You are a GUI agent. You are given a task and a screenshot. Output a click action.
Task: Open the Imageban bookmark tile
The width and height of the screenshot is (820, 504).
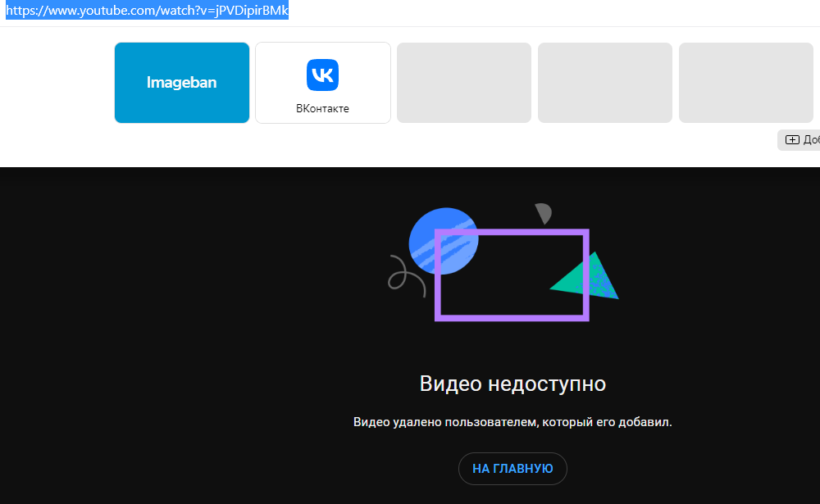click(181, 83)
